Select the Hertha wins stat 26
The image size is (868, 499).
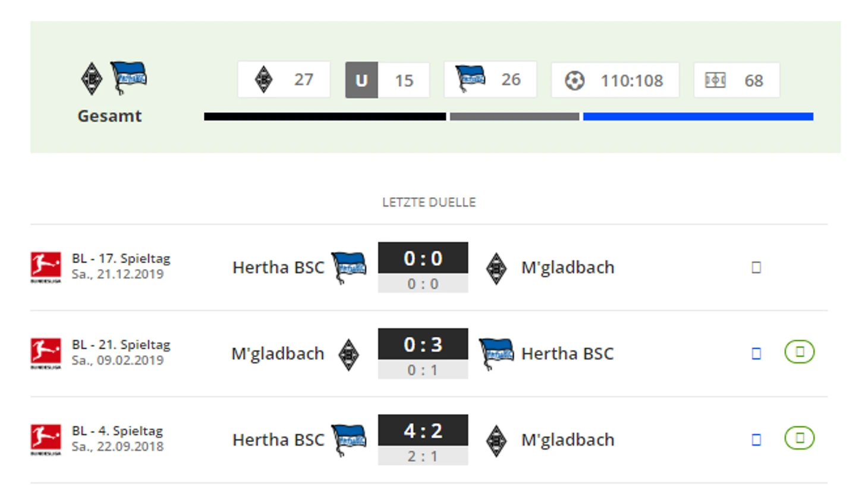(x=490, y=79)
